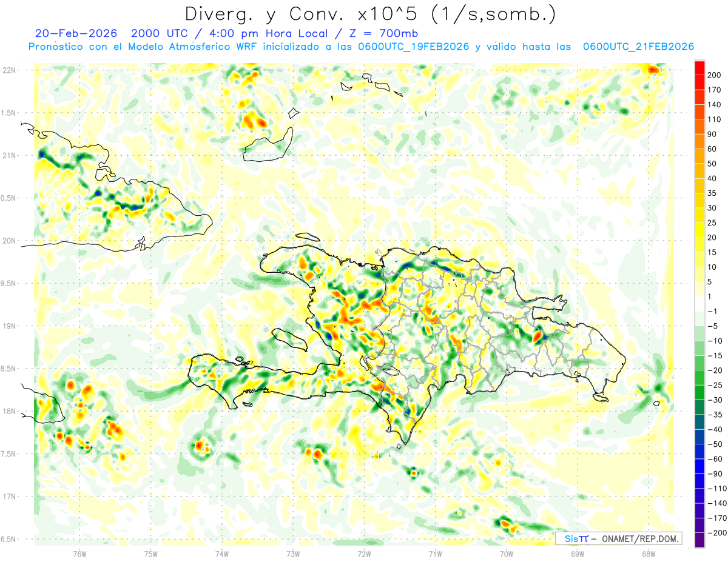Click the 'SisTT - ONAMET/REP.DOM.' credit label
The width and height of the screenshot is (728, 562).
pos(620,538)
